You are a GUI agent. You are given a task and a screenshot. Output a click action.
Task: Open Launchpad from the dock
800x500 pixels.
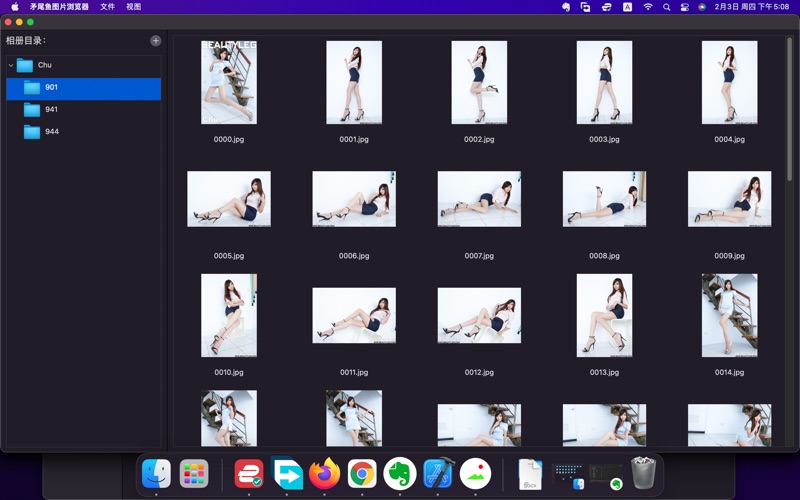[194, 473]
